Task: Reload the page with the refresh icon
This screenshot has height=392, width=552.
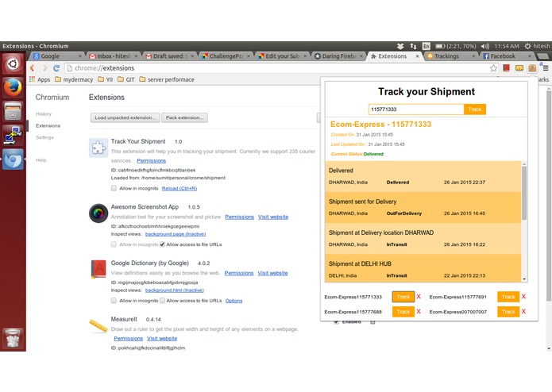Action: pyautogui.click(x=56, y=68)
